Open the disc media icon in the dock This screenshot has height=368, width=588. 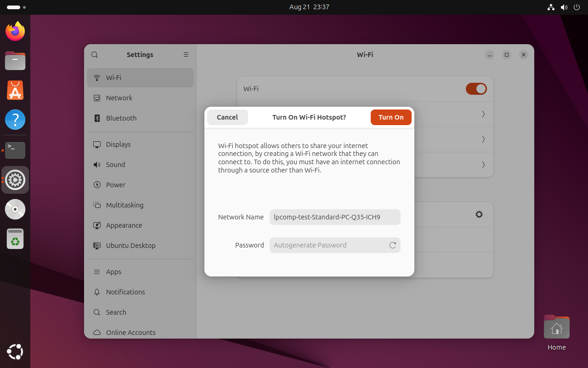point(15,209)
